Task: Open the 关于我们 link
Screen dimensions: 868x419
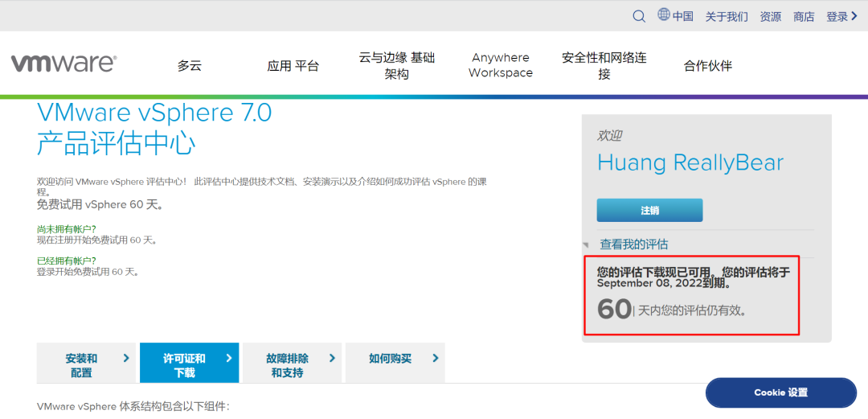Action: click(727, 17)
